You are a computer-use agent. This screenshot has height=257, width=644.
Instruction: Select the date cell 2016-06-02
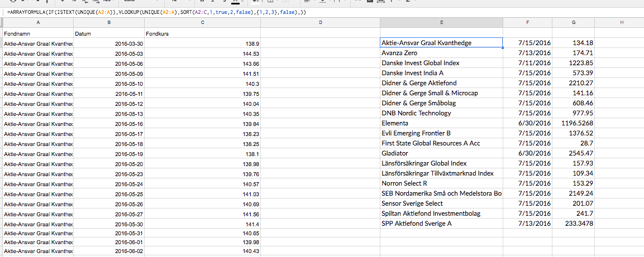coord(109,251)
